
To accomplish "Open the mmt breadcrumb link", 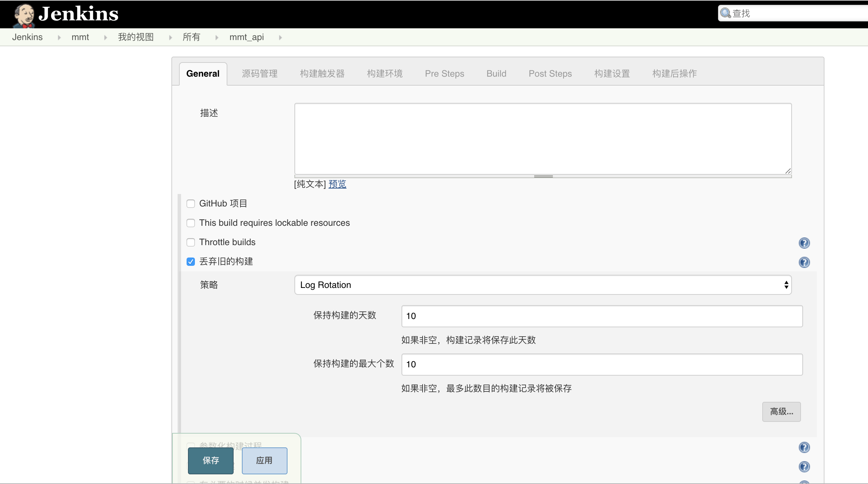I will point(80,37).
